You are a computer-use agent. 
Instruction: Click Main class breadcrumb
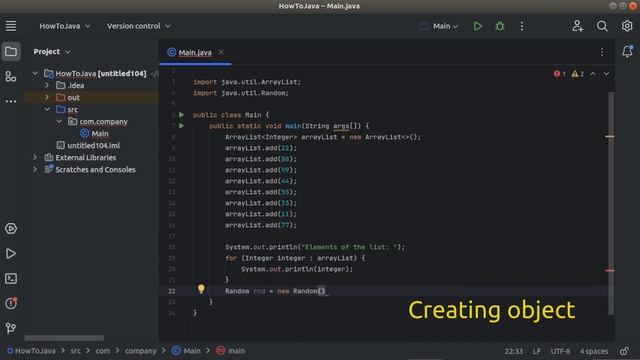(x=186, y=351)
